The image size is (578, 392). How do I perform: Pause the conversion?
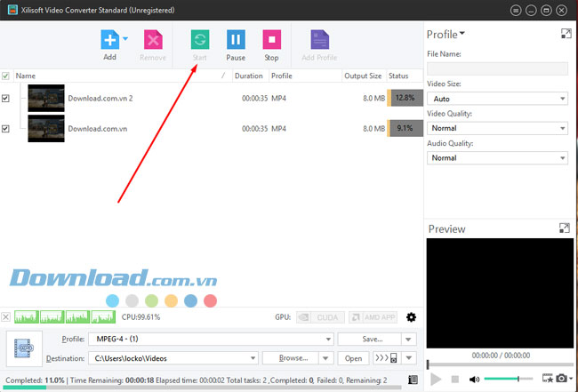236,39
